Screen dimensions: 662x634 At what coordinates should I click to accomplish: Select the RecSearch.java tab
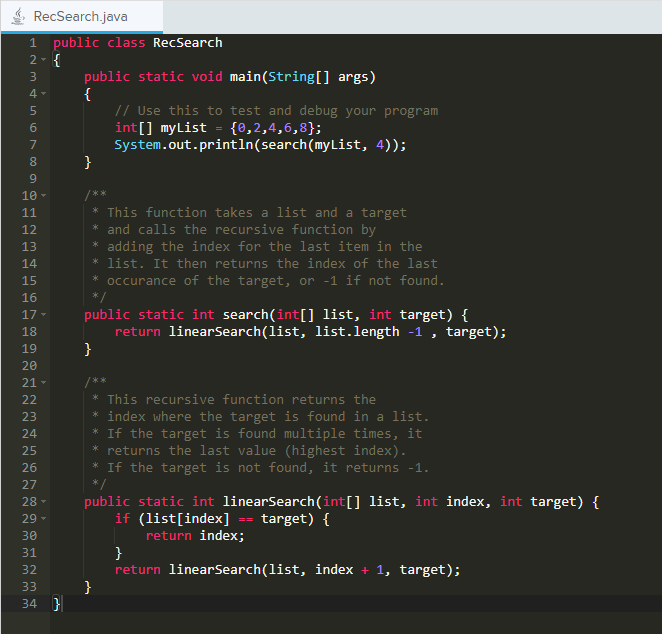pos(81,16)
